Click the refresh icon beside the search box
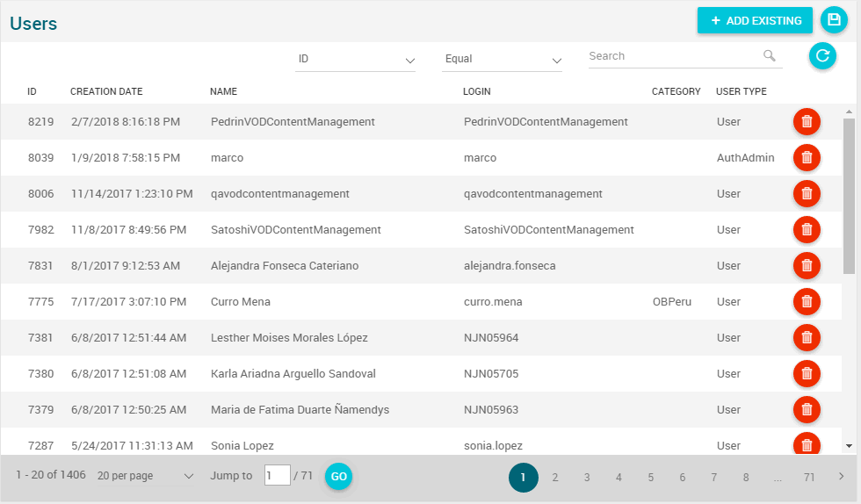 (822, 56)
